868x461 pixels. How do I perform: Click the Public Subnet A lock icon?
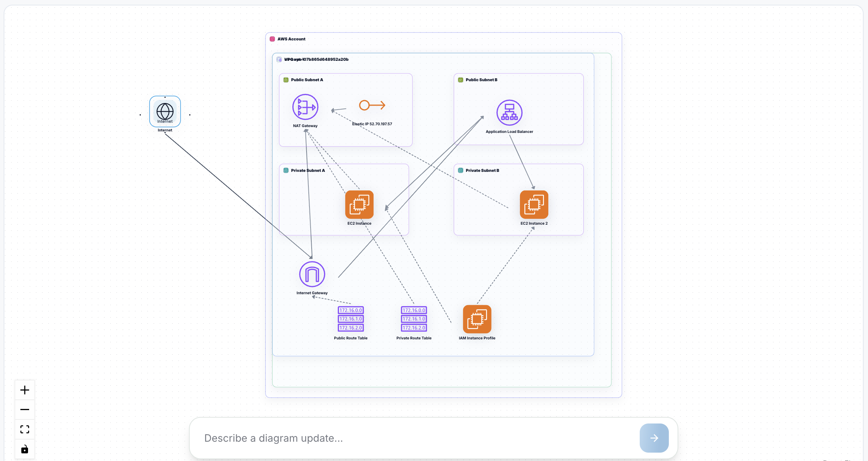(286, 80)
